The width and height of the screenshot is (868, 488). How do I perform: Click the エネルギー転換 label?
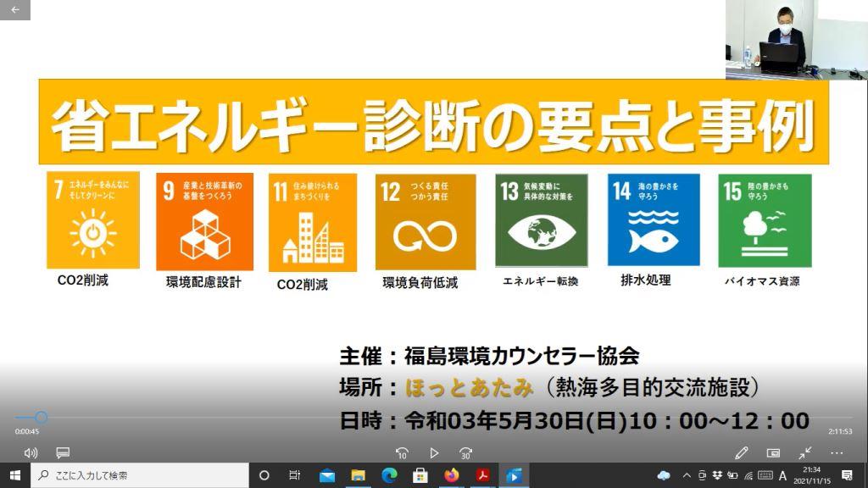pyautogui.click(x=540, y=281)
